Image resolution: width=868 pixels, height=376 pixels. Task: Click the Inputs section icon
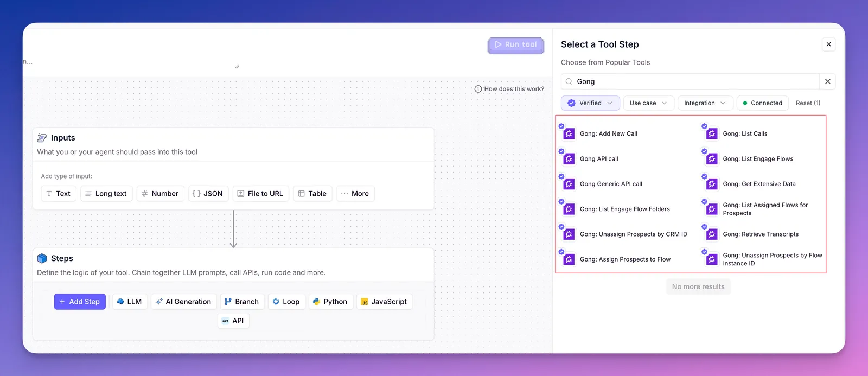[42, 138]
